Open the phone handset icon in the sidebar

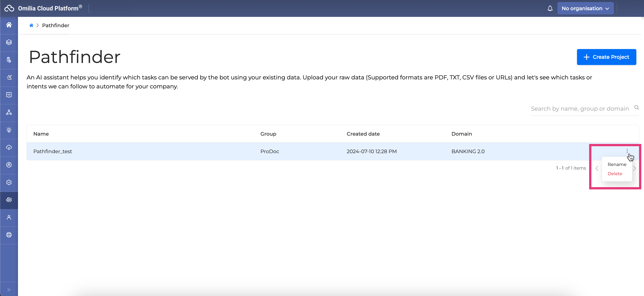(9, 60)
